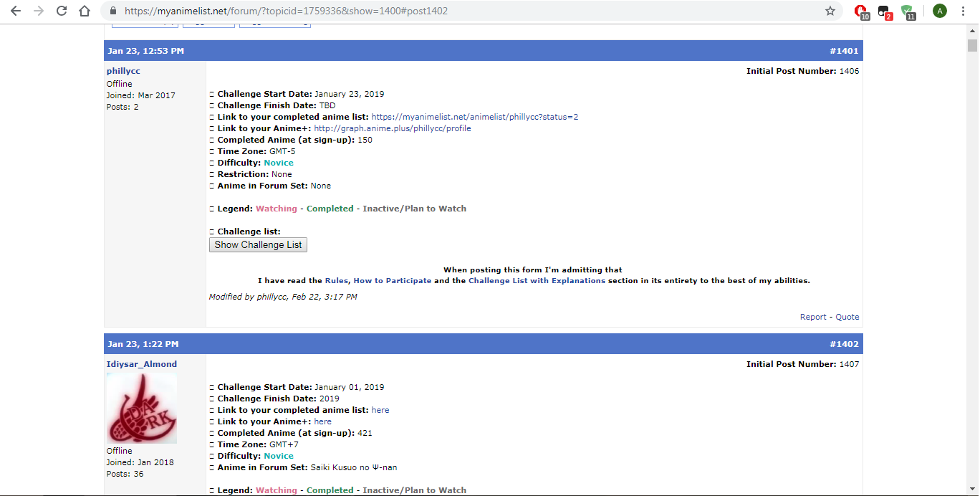View site info via padlock icon
980x496 pixels.
coord(113,11)
